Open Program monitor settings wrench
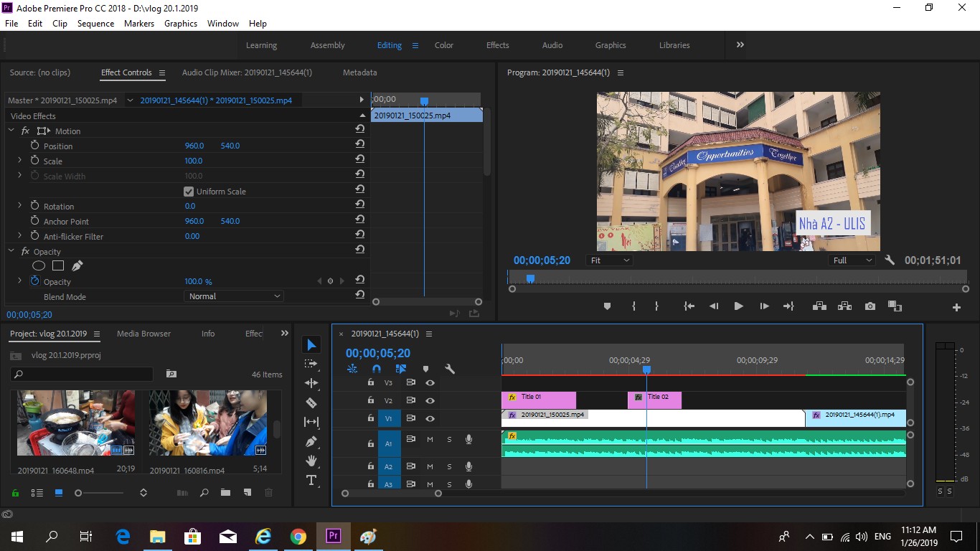The image size is (980, 551). pyautogui.click(x=890, y=260)
